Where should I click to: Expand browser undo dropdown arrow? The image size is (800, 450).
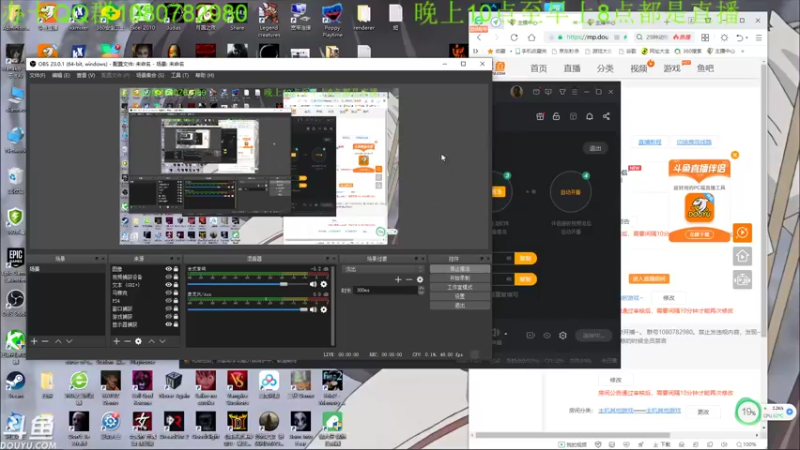[x=745, y=38]
